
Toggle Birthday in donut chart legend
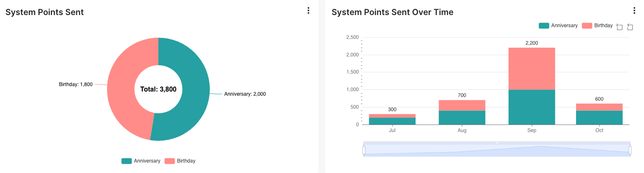pos(180,161)
